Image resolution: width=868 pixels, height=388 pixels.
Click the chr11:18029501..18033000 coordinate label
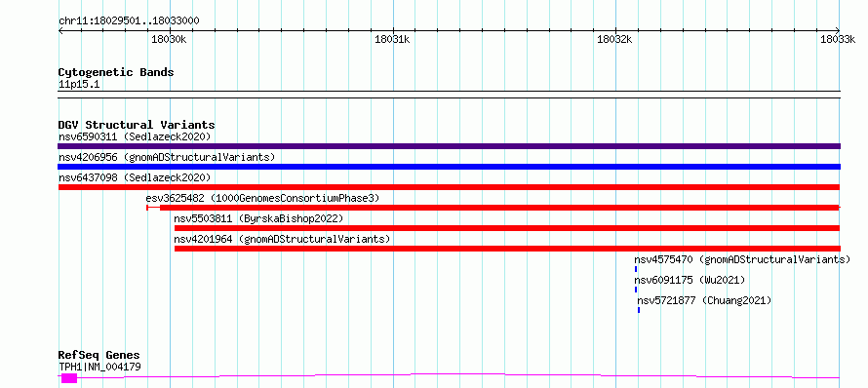click(129, 20)
